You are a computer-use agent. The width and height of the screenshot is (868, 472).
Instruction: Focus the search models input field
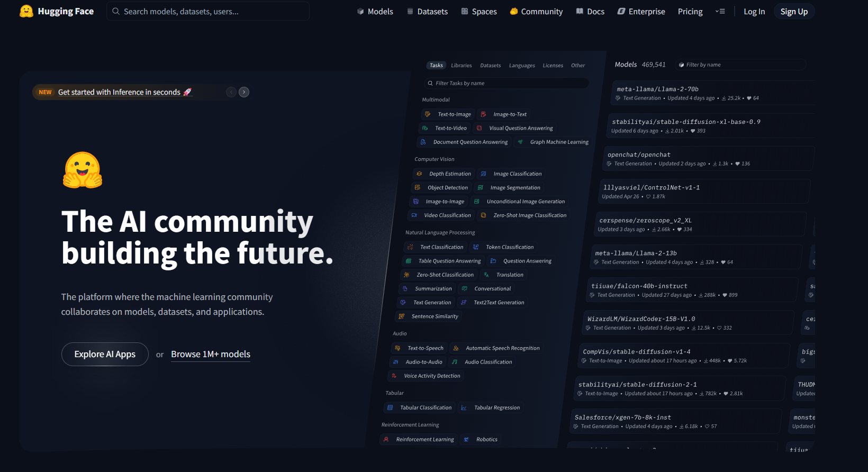tap(208, 11)
